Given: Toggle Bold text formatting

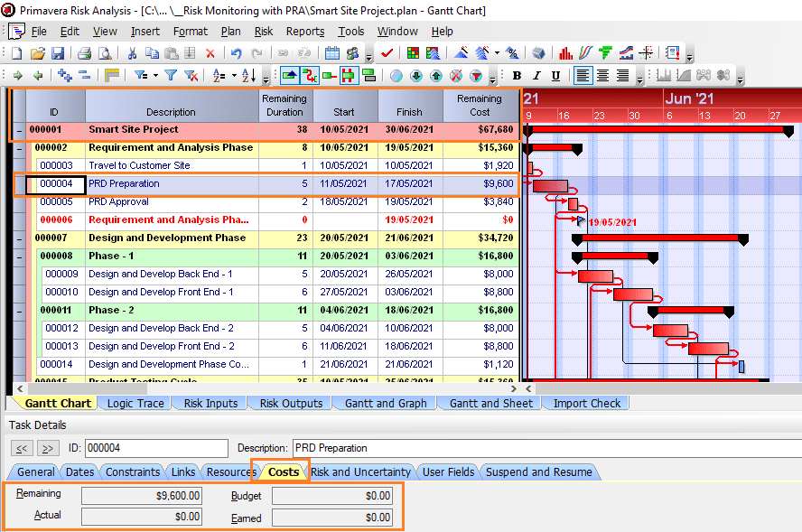Looking at the screenshot, I should (517, 76).
